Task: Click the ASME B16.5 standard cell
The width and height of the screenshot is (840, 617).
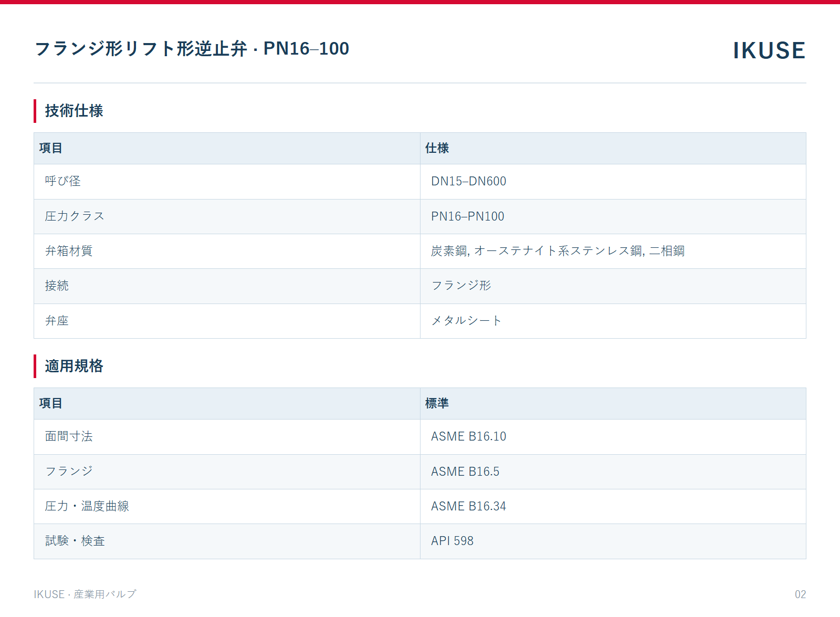Action: click(613, 472)
